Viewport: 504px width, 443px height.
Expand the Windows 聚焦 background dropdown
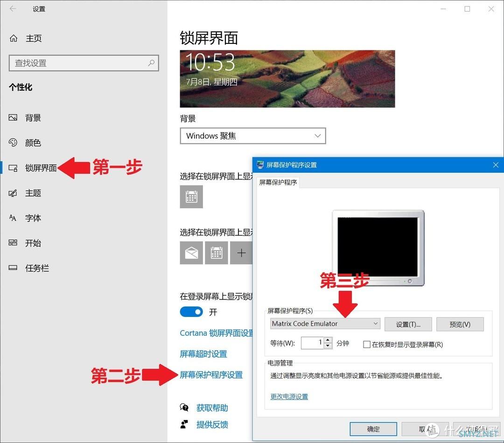coord(253,136)
